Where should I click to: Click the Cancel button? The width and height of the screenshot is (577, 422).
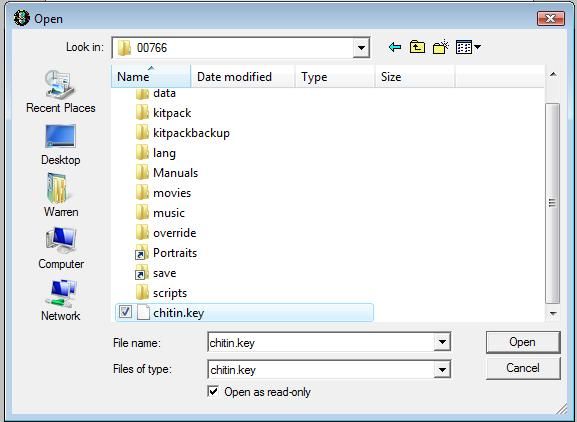(523, 368)
